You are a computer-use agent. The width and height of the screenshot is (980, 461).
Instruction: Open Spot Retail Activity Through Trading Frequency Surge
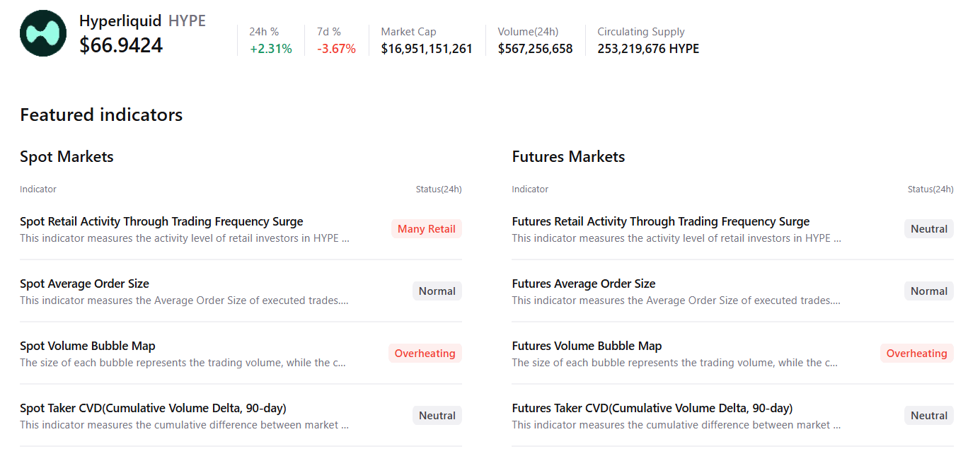161,221
